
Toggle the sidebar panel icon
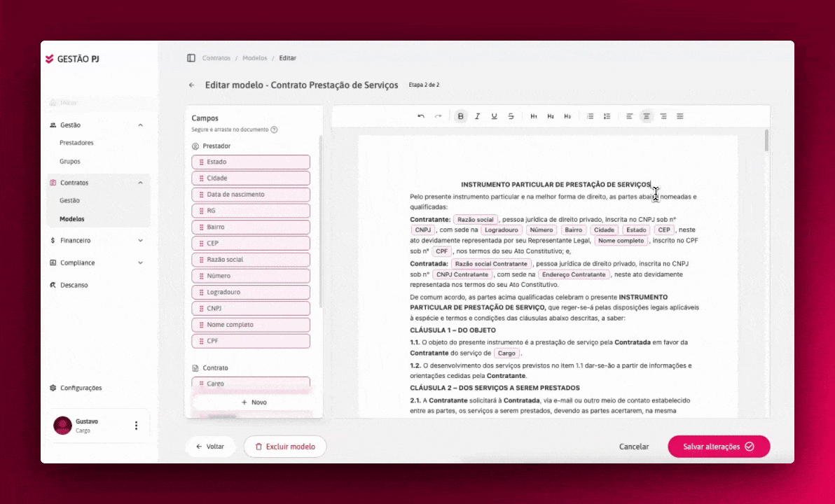(191, 58)
